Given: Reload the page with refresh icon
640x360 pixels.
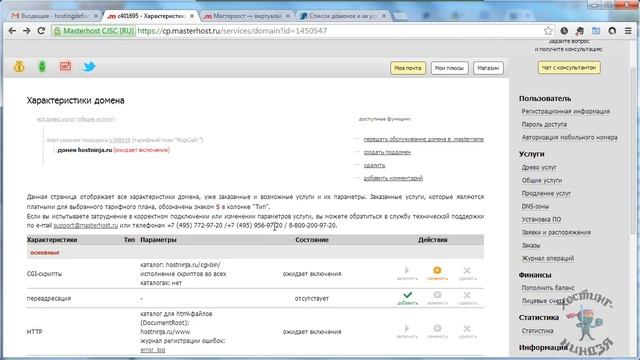Looking at the screenshot, I should (41, 31).
